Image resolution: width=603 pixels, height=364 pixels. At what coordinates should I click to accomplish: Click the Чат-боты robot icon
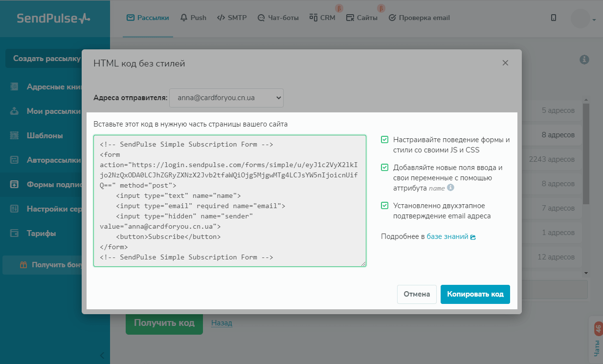click(261, 18)
